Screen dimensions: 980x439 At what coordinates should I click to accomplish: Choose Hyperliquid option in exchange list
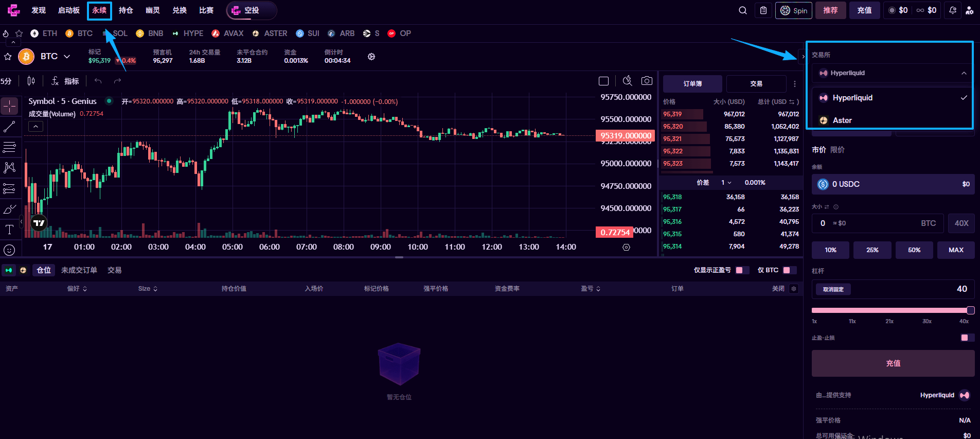click(x=893, y=98)
